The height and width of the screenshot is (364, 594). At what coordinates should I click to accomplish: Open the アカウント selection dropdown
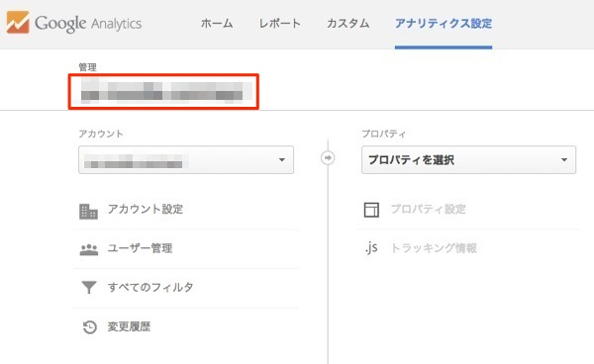pos(186,159)
